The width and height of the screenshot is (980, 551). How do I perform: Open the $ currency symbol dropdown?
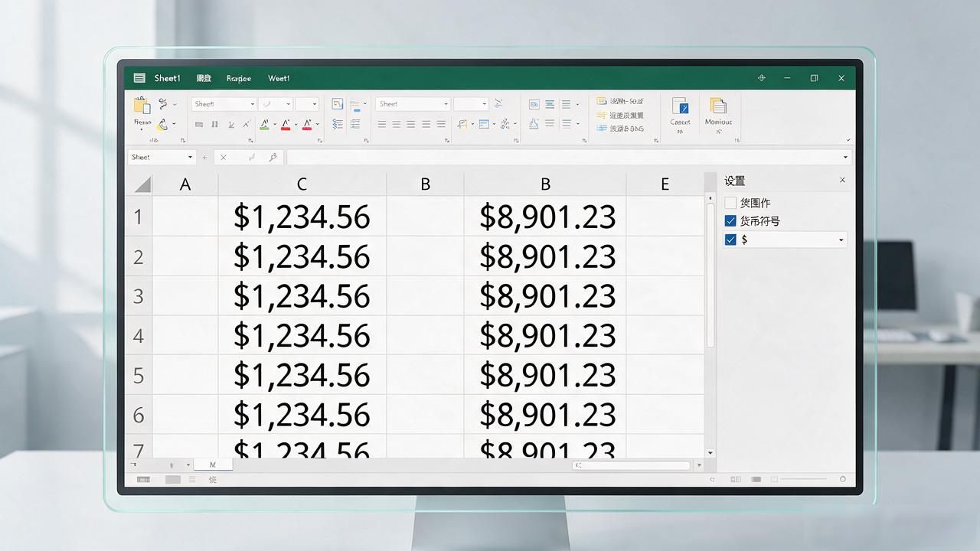click(841, 240)
